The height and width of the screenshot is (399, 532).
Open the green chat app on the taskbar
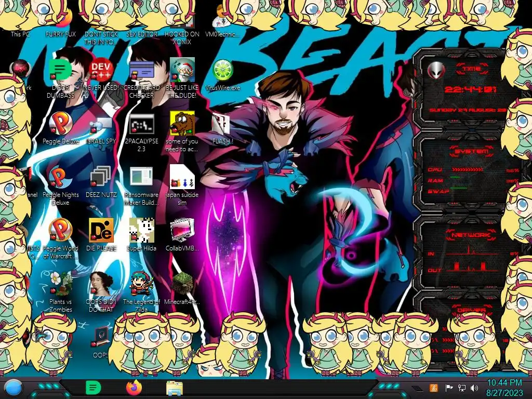click(x=94, y=388)
